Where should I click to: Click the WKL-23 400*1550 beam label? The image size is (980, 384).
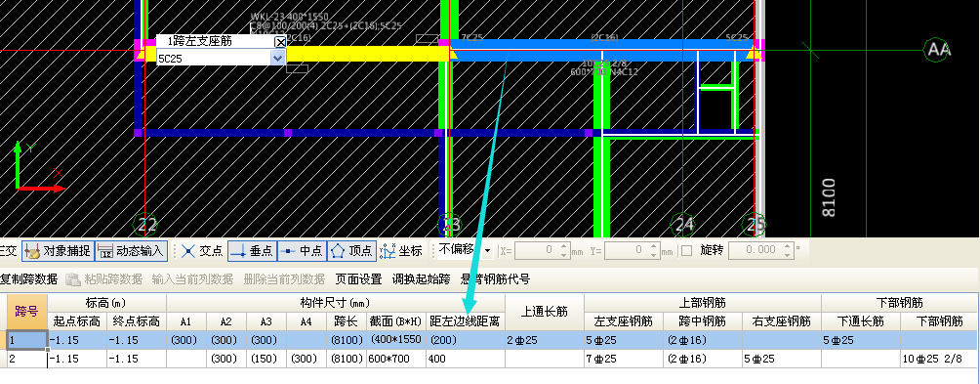(x=289, y=17)
